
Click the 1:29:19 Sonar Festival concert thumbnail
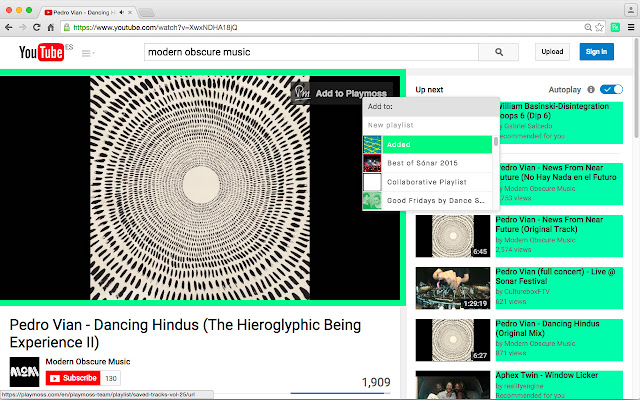453,288
